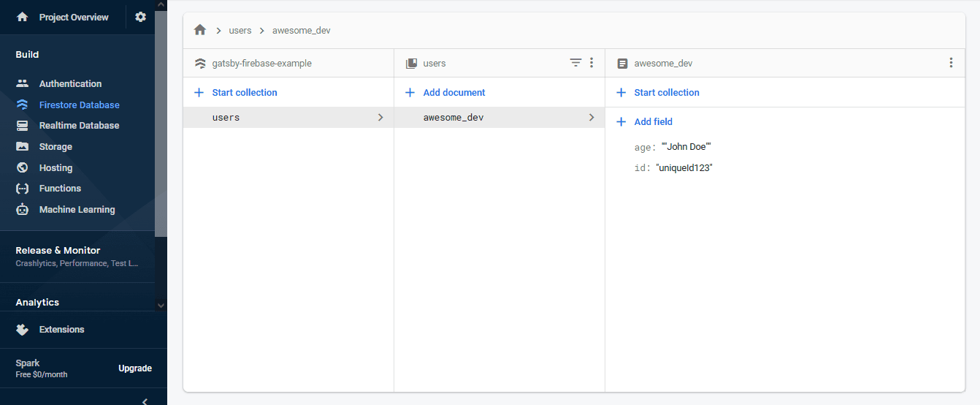Image resolution: width=980 pixels, height=405 pixels.
Task: Click the Authentication people icon
Action: click(x=22, y=83)
